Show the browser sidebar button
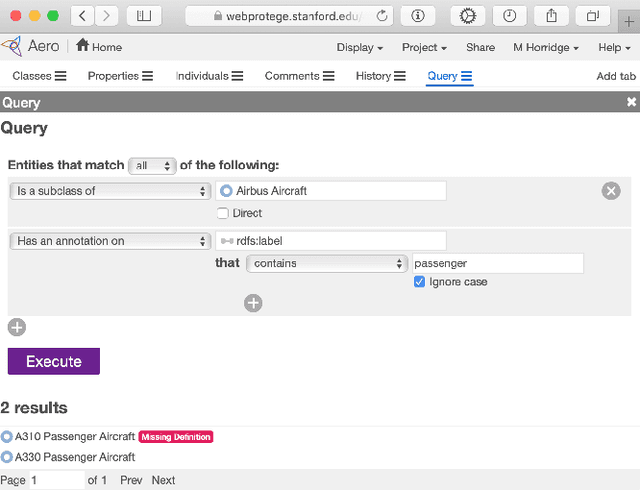 (x=144, y=16)
